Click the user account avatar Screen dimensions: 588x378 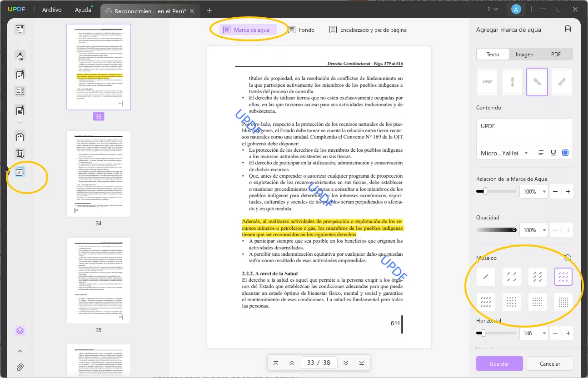point(516,10)
